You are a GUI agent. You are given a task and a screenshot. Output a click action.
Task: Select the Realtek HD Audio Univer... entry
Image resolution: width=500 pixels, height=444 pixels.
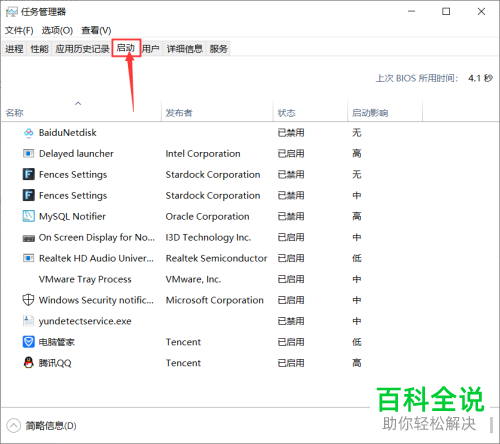96,258
